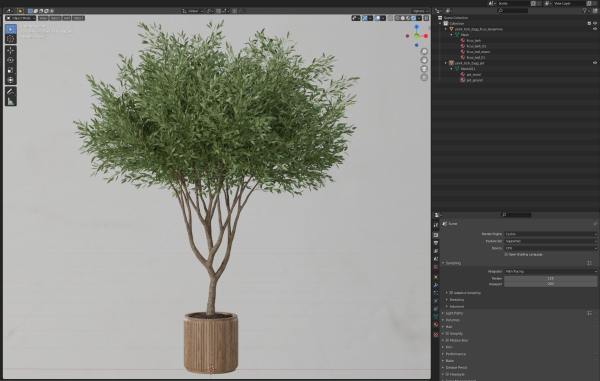Open the Options dropdown in viewport header

420,11
